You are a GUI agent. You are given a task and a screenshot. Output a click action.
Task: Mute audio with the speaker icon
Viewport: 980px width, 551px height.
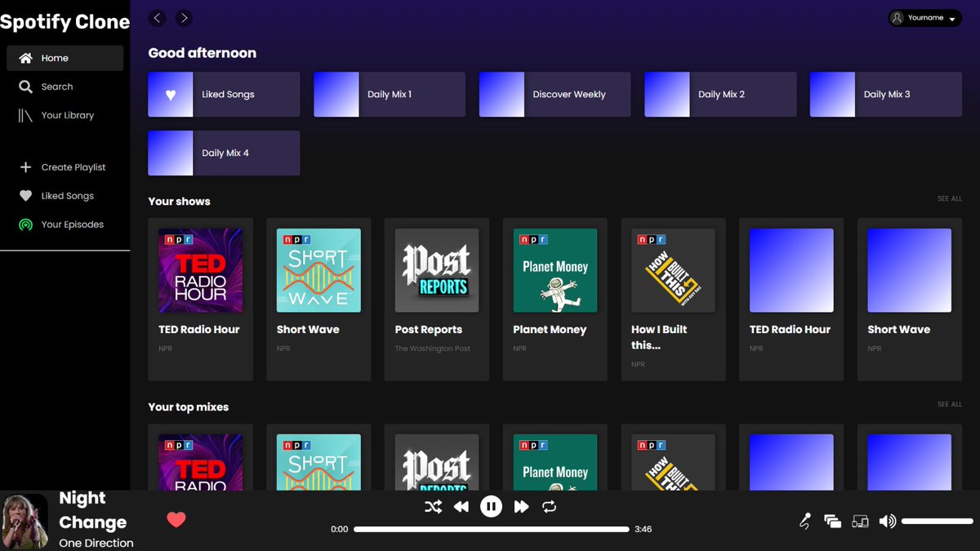point(888,521)
